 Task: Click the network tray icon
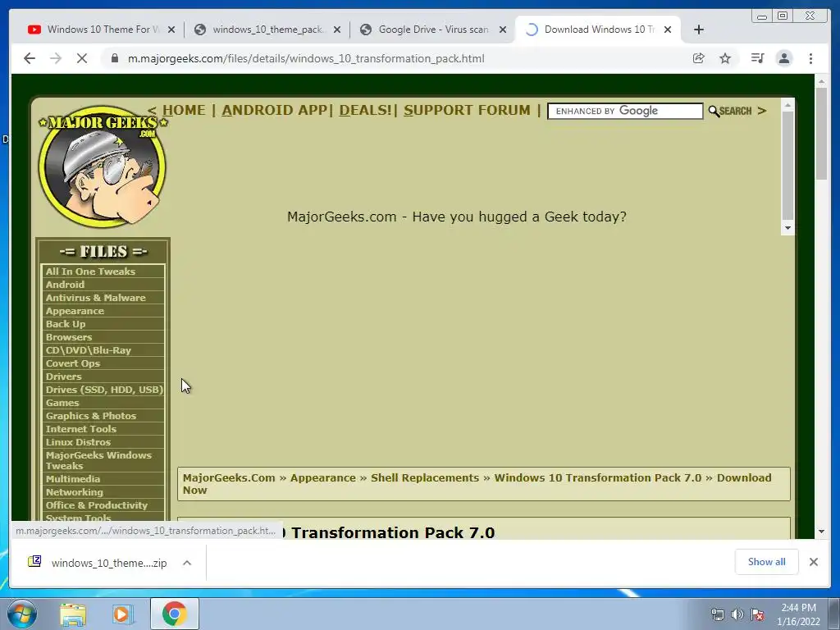(x=717, y=614)
